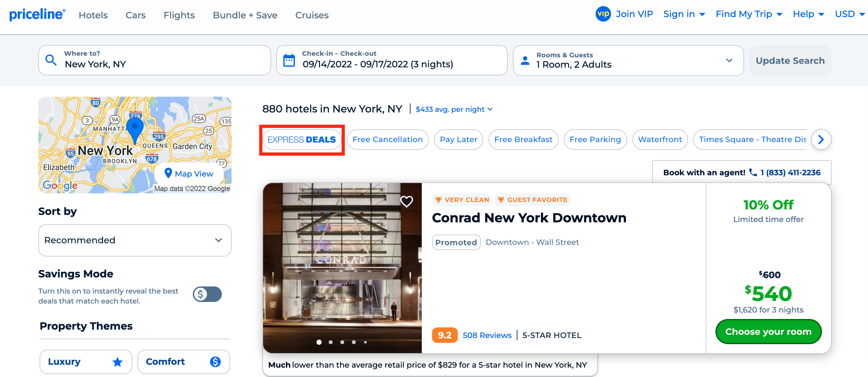This screenshot has width=868, height=377.
Task: Click the calendar icon in date field
Action: tap(289, 60)
